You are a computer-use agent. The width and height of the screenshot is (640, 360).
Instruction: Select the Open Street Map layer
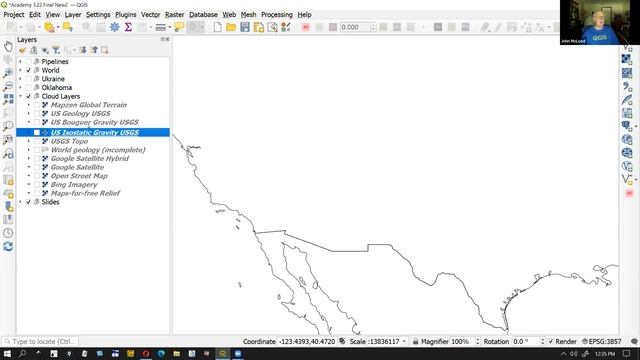click(79, 176)
